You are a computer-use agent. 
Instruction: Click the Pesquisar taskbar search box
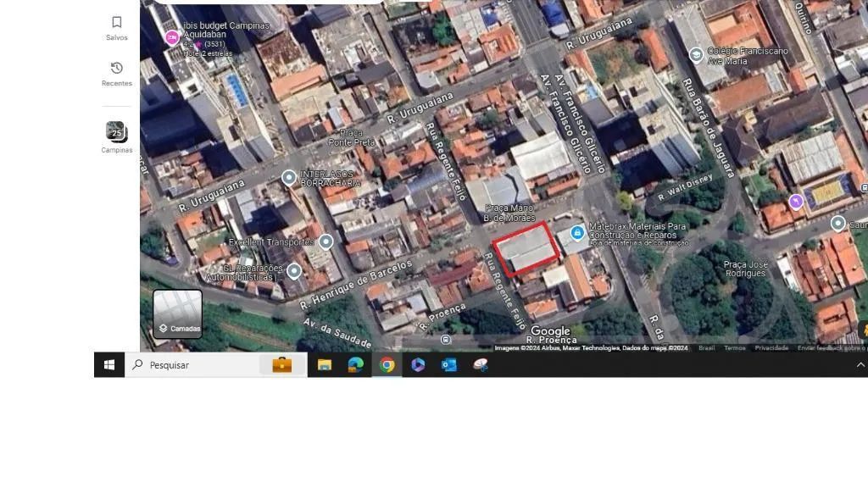point(216,364)
